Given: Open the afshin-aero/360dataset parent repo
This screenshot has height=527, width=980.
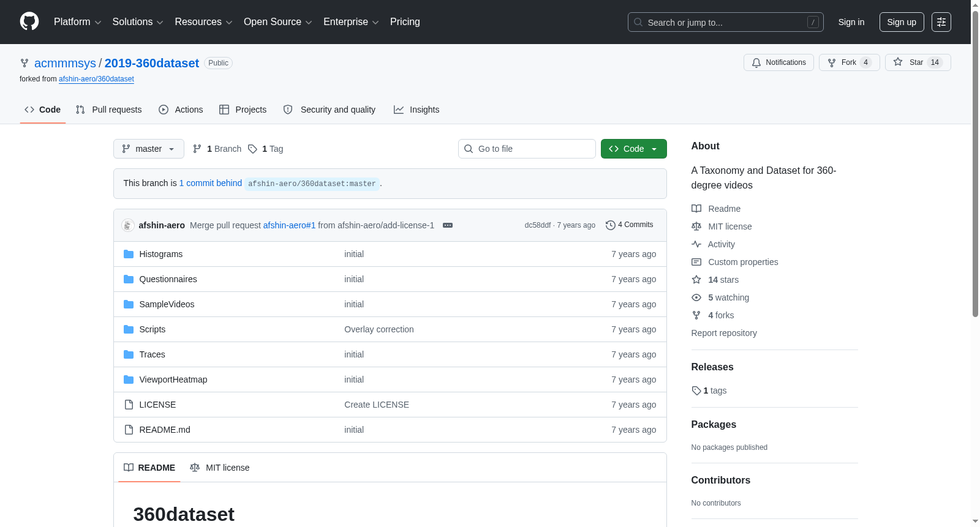Looking at the screenshot, I should [96, 79].
